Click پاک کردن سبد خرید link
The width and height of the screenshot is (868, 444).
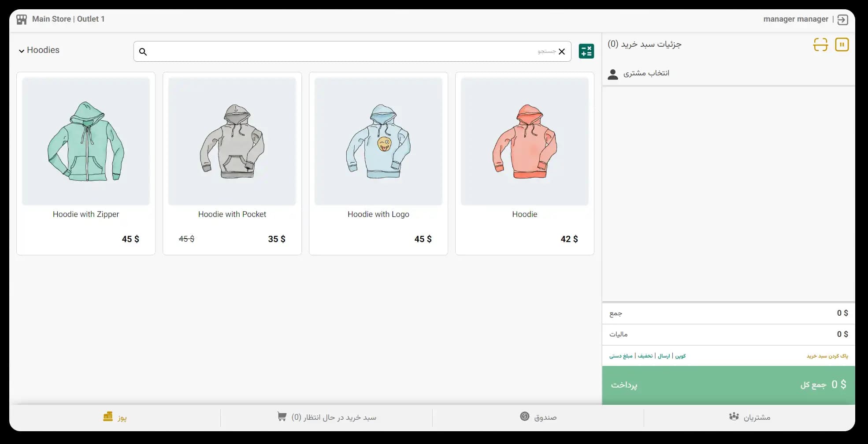(827, 356)
